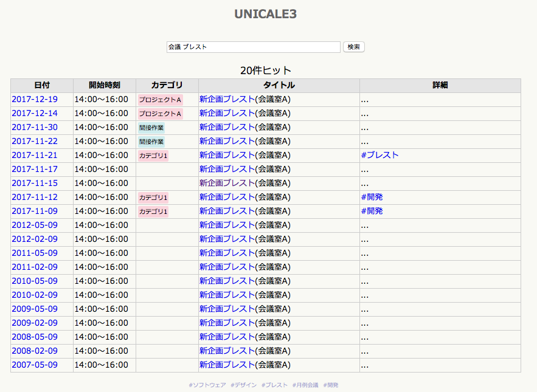Click the カテゴリ1 tag in the 2017-11-21 row

pos(153,156)
